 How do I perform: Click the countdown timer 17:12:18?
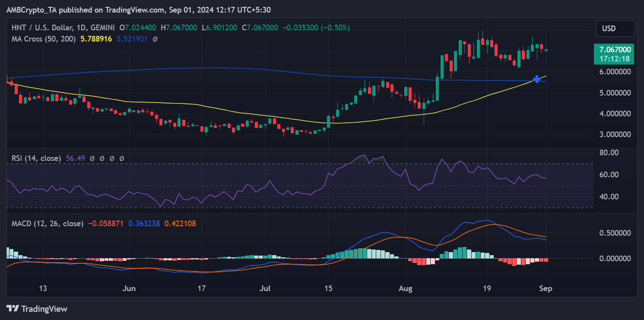pyautogui.click(x=614, y=59)
